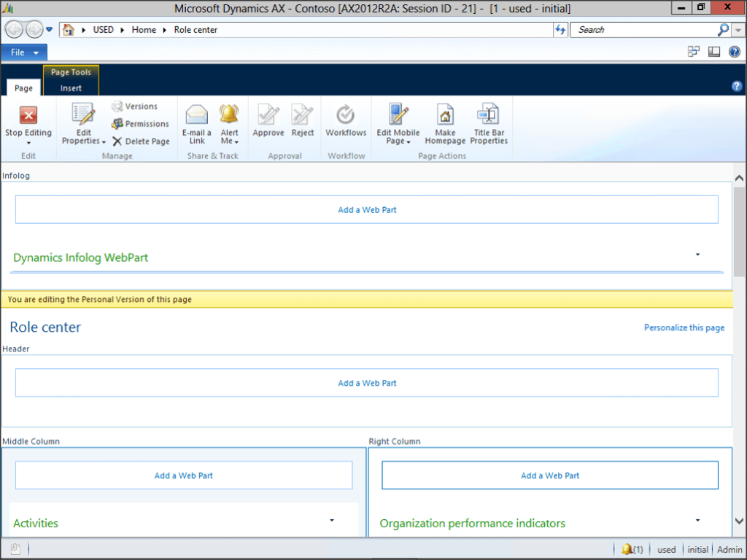Expand the Dynamics Infolog WebPart menu
Screen dimensions: 747x560
pos(697,254)
